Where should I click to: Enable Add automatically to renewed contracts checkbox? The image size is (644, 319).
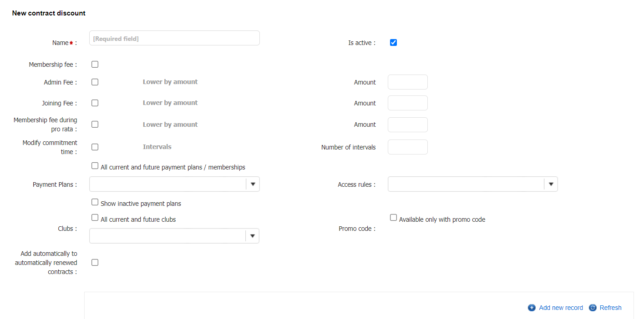95,263
